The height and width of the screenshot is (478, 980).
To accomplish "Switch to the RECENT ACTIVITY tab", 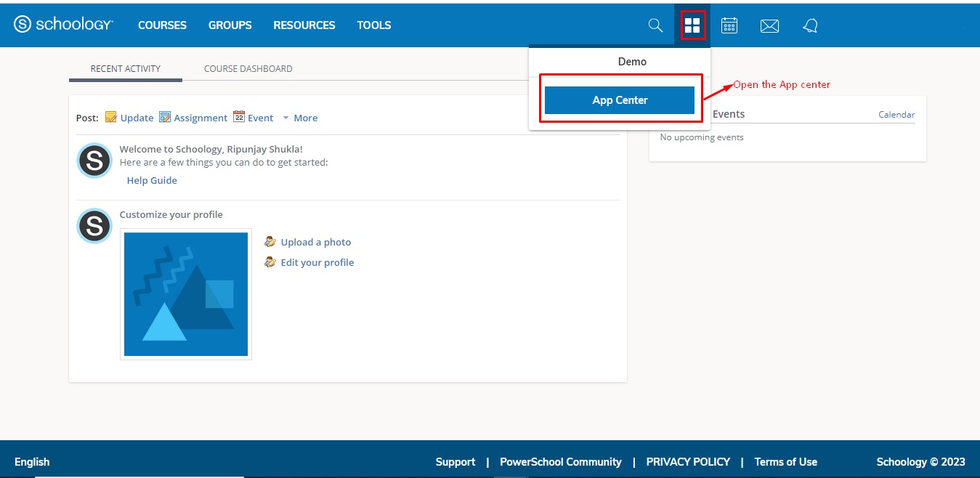I will coord(126,68).
